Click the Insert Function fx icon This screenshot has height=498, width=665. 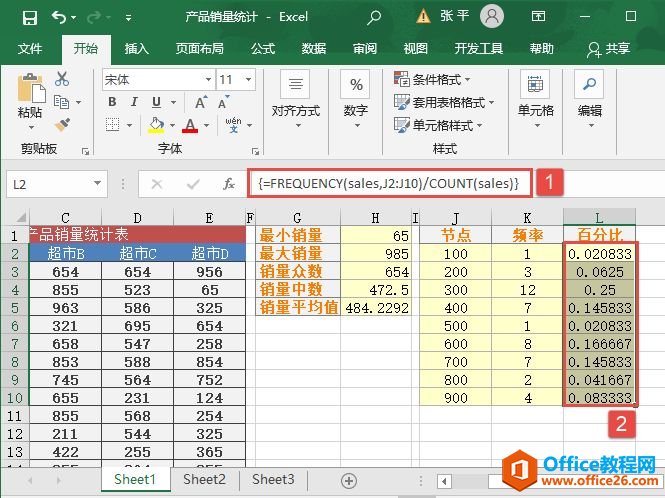[x=228, y=184]
